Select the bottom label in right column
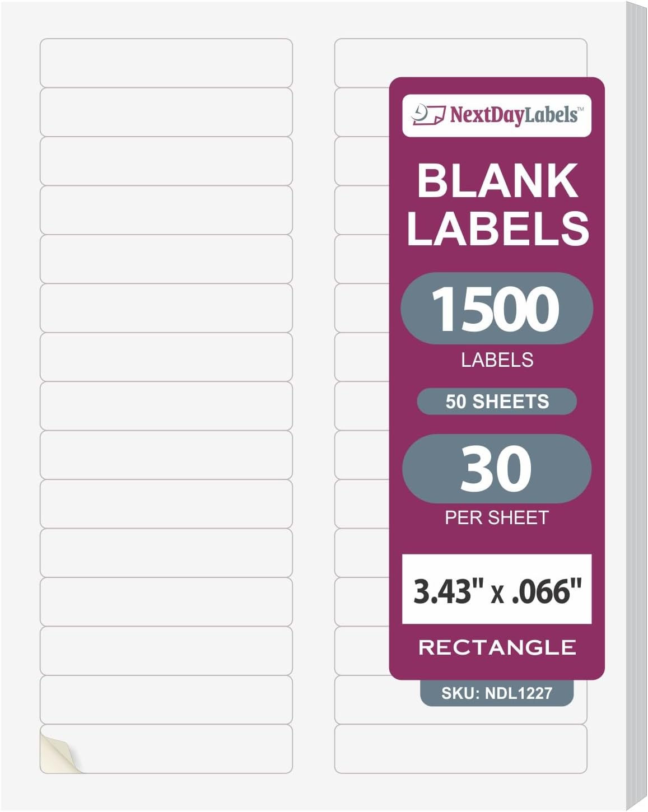The image size is (648, 812). (460, 749)
